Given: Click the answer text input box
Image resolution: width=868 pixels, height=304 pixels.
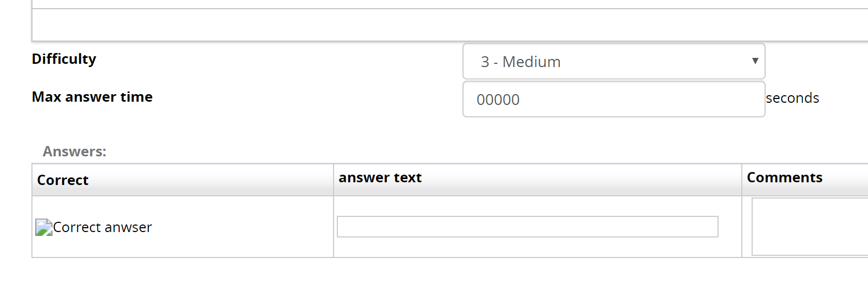Looking at the screenshot, I should [x=527, y=227].
